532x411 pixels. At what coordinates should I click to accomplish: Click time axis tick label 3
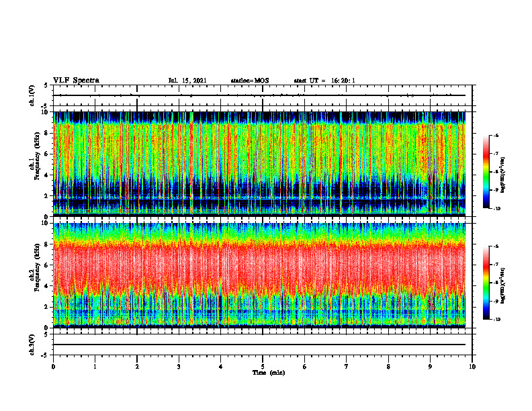coord(179,366)
